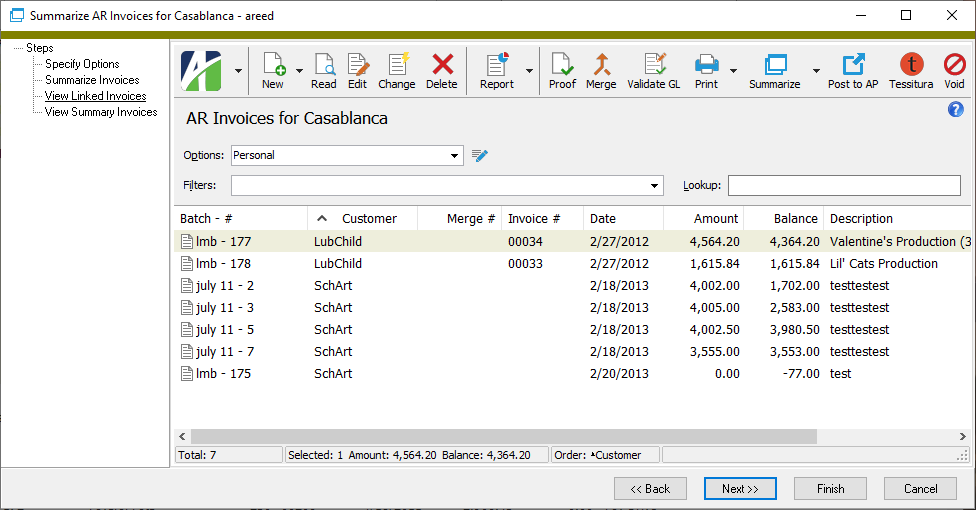Screen dimensions: 976x510
Task: Select Summarize Invoices step
Action: (x=92, y=80)
